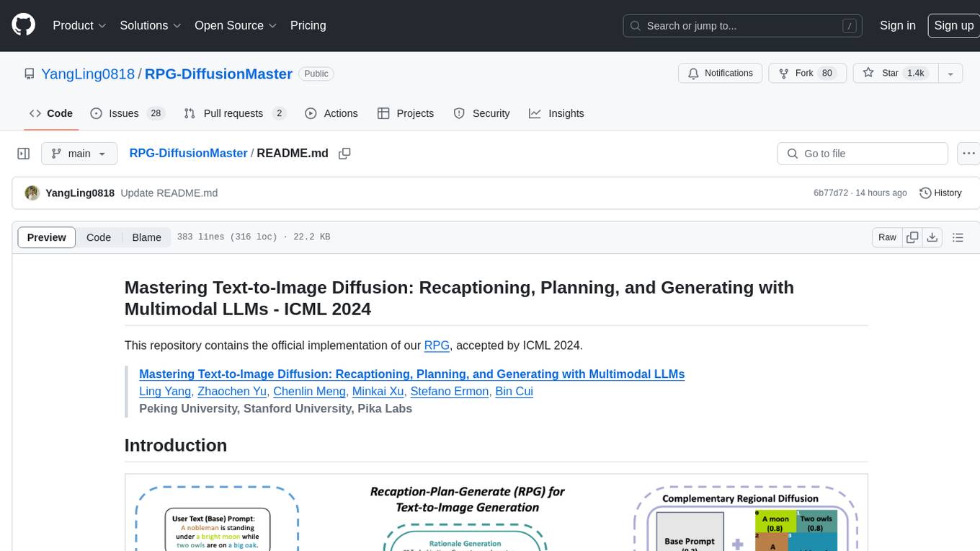The image size is (980, 551).
Task: Expand the Solutions menu
Action: coord(150,25)
